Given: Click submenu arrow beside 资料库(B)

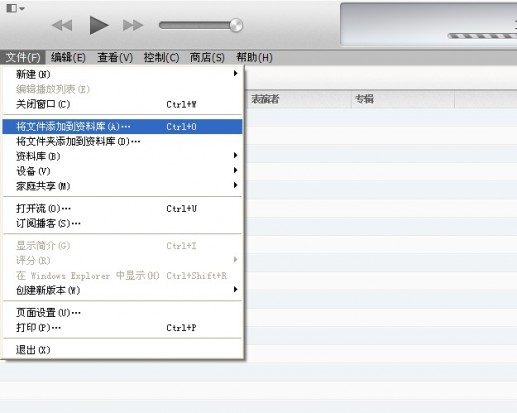Looking at the screenshot, I should coord(235,155).
